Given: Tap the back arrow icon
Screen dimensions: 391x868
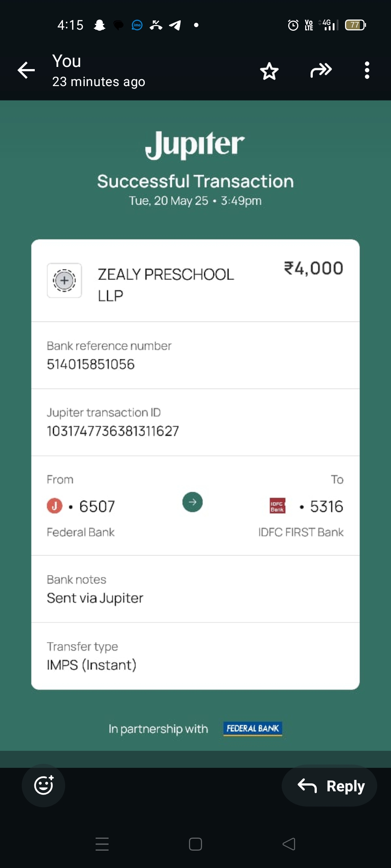Looking at the screenshot, I should (x=26, y=70).
